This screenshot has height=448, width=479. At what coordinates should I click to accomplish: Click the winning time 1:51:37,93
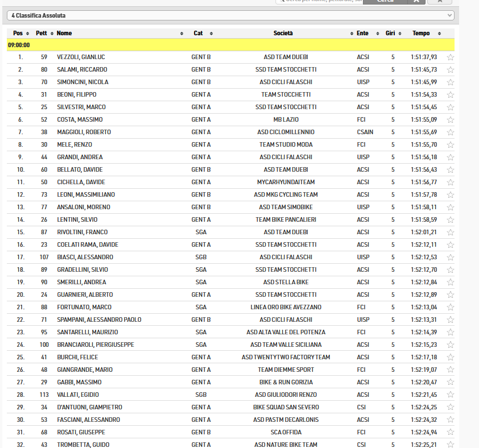[x=424, y=57]
